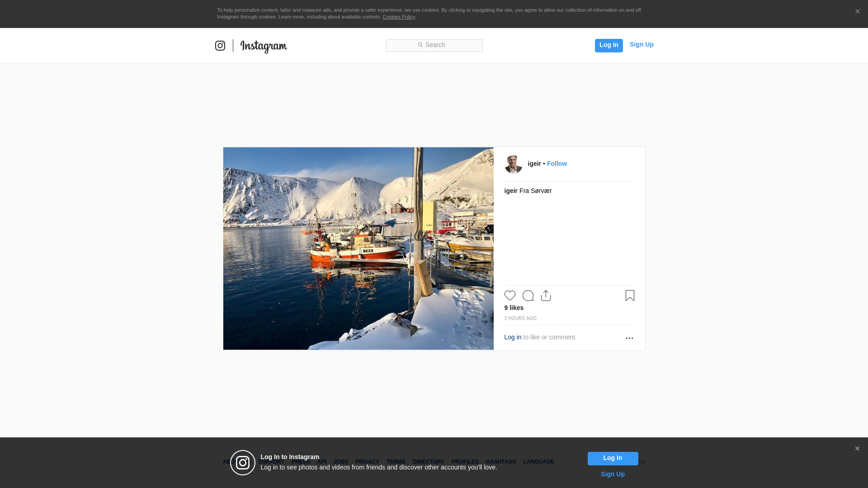This screenshot has width=868, height=488.
Task: Follow the igeir account
Action: point(557,164)
